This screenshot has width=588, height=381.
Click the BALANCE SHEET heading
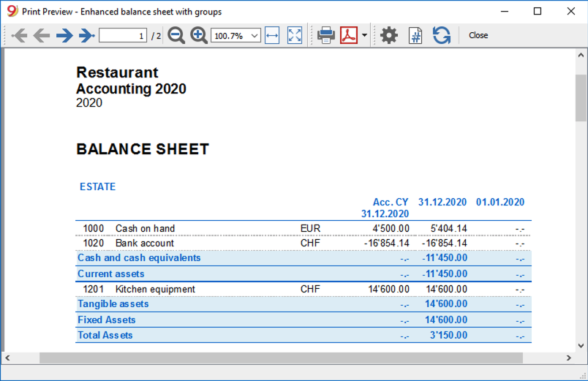(143, 149)
